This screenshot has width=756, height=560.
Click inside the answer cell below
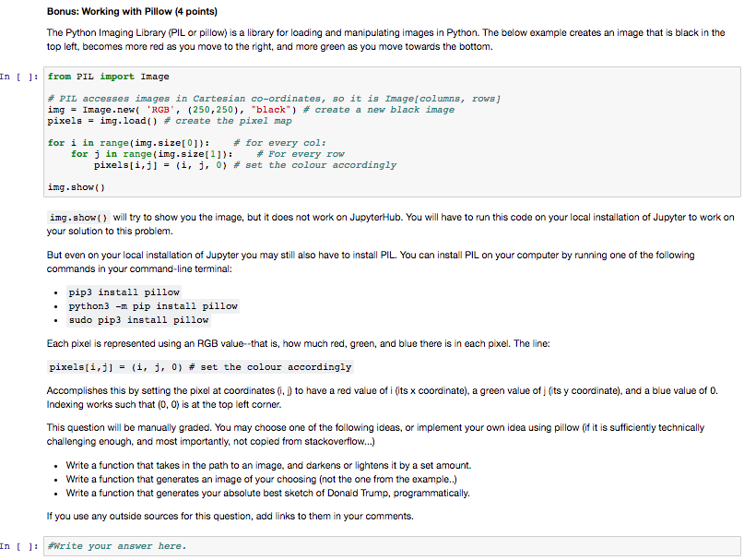pyautogui.click(x=369, y=546)
